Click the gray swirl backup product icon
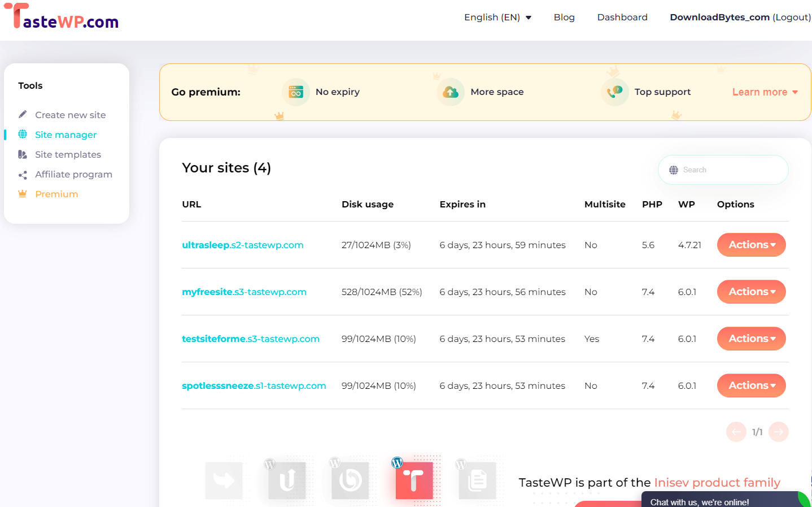 pos(350,480)
